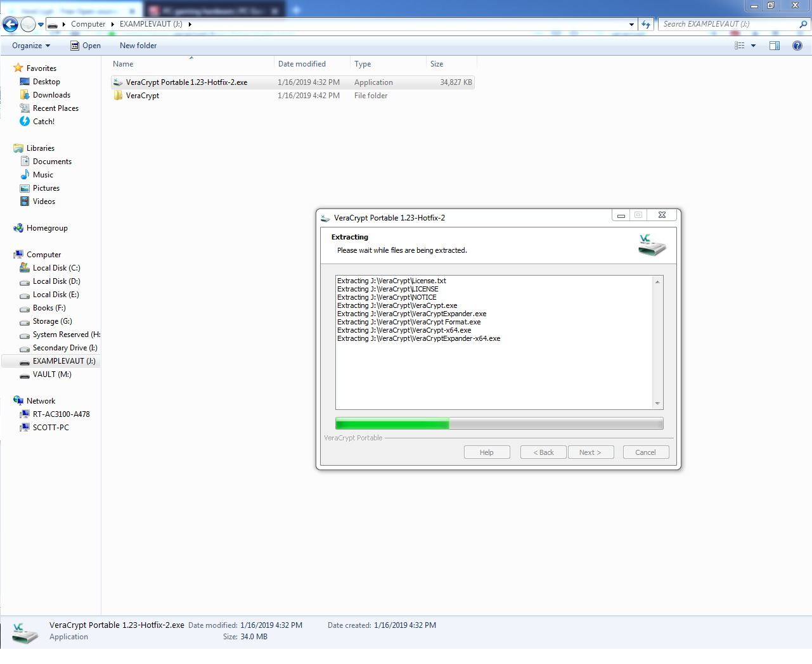812x664 pixels.
Task: Click the Videos library film icon
Action: point(25,201)
